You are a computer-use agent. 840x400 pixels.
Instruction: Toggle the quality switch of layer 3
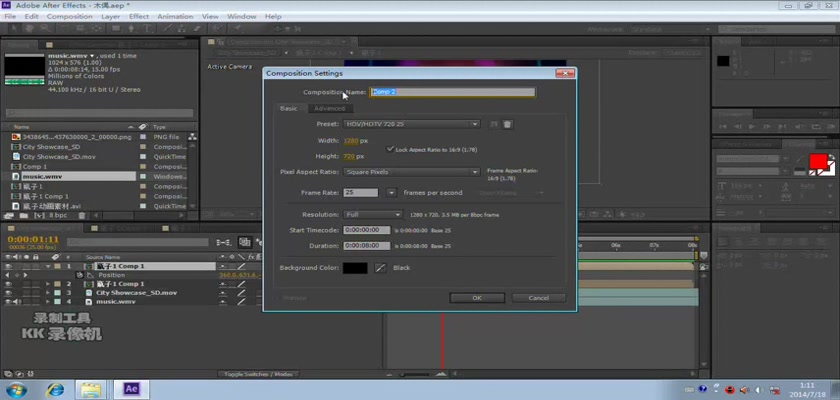[x=241, y=293]
